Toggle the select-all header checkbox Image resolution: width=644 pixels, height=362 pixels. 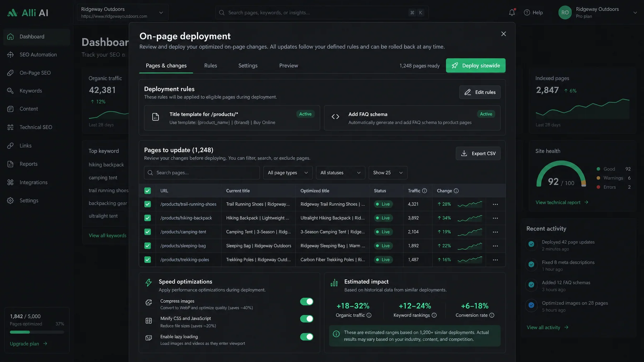tap(147, 191)
